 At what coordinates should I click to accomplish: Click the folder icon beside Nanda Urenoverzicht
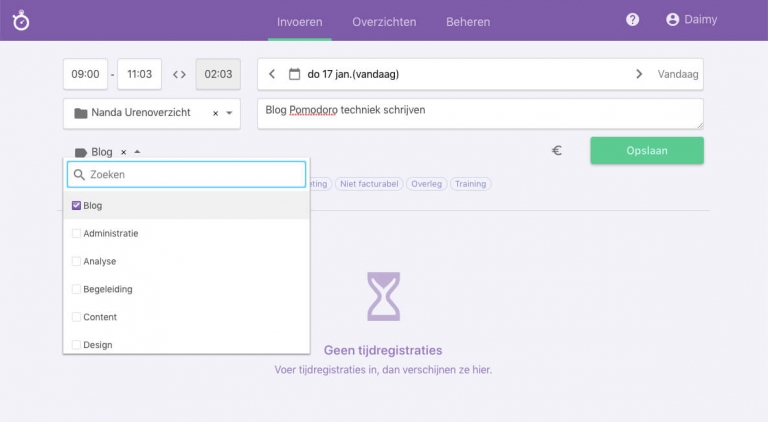tap(80, 113)
